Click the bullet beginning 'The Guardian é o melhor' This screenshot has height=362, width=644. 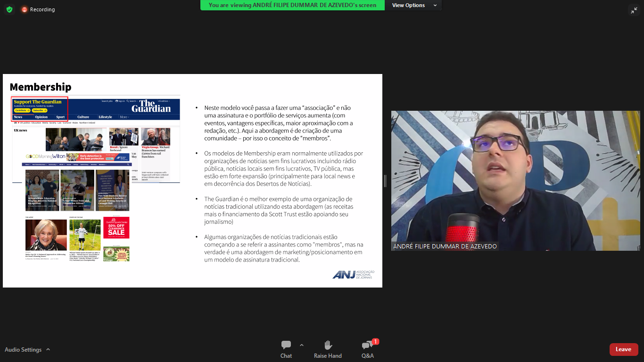(278, 210)
